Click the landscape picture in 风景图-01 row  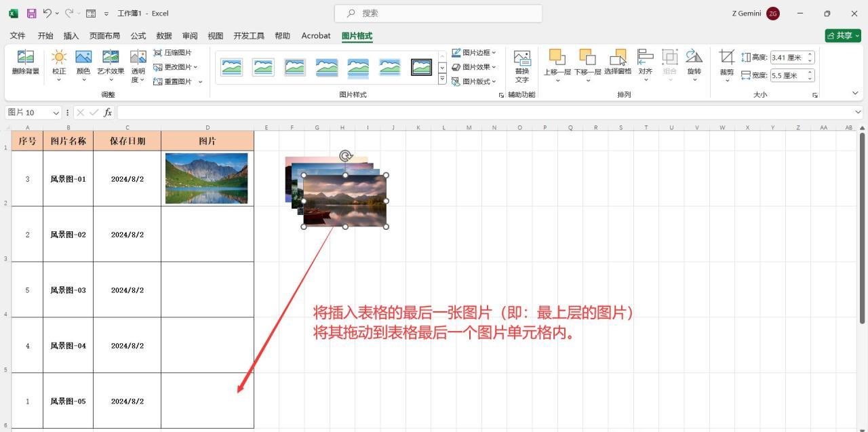[207, 178]
